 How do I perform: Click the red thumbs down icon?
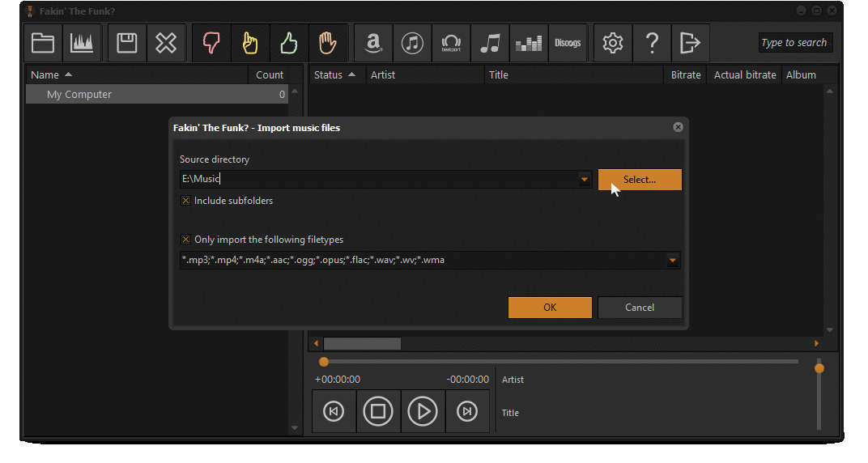(211, 43)
